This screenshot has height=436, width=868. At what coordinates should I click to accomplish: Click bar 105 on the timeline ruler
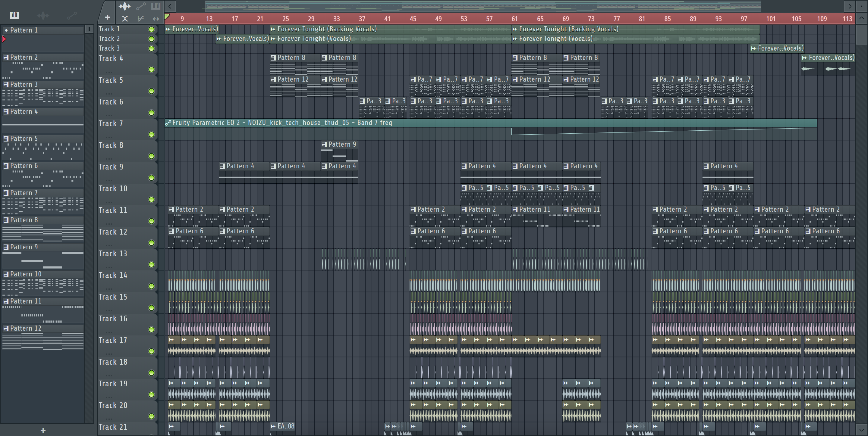tap(796, 19)
